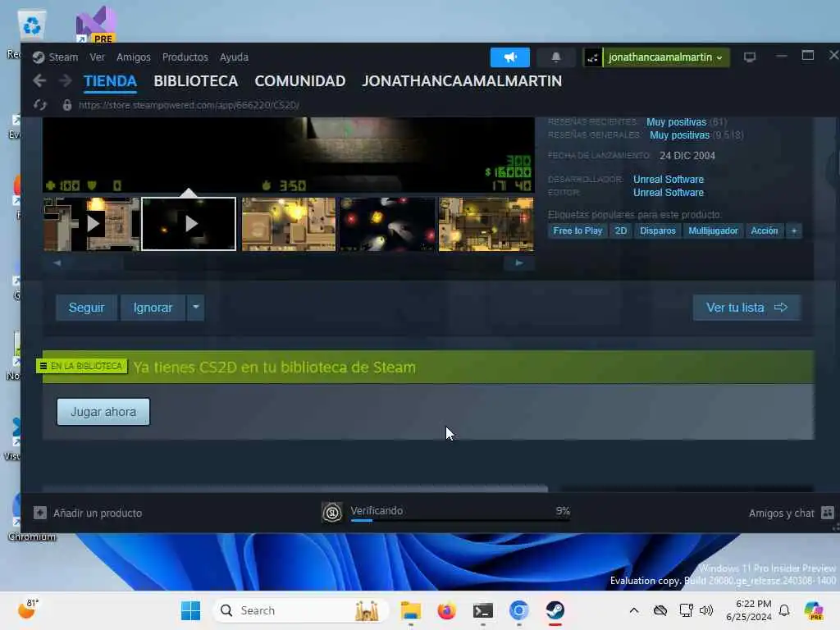Click the padlock security icon
This screenshot has width=840, height=630.
coord(66,105)
